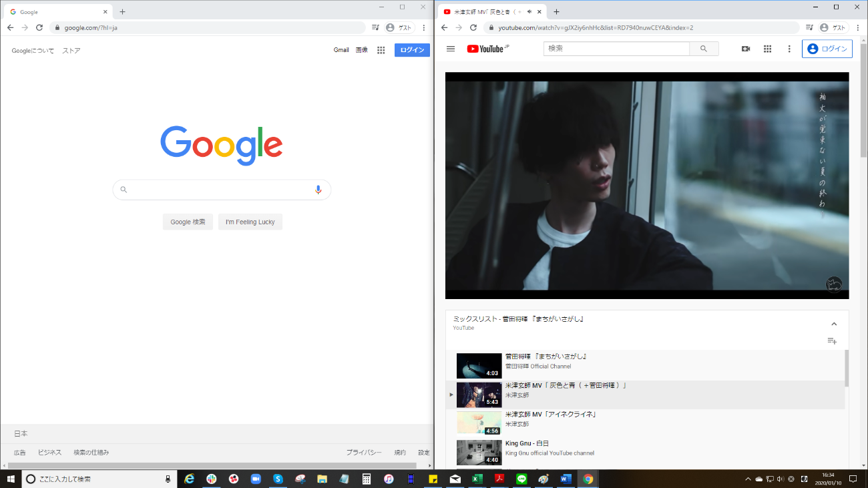Click the Google window horizontal scrollbar
This screenshot has width=868, height=488.
212,465
